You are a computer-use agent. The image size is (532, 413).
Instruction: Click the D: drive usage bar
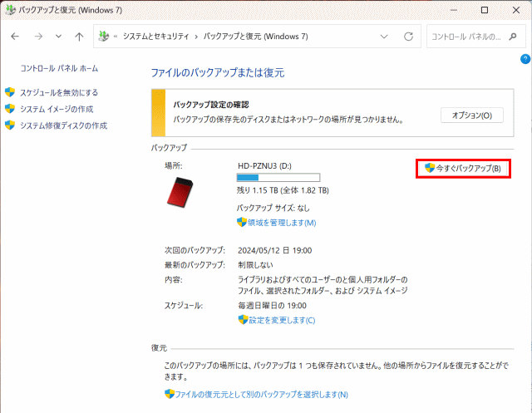coord(278,177)
